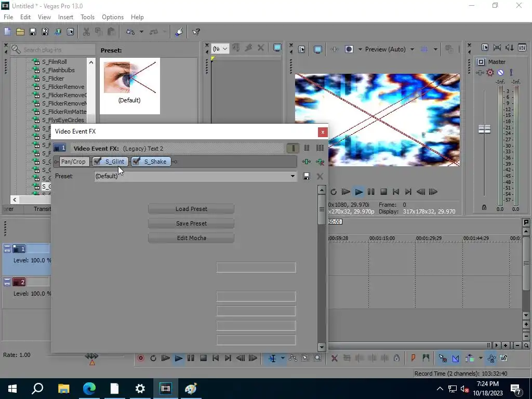Toggle the overlays grid icon in preview
This screenshot has height=399, width=532.
tap(424, 49)
